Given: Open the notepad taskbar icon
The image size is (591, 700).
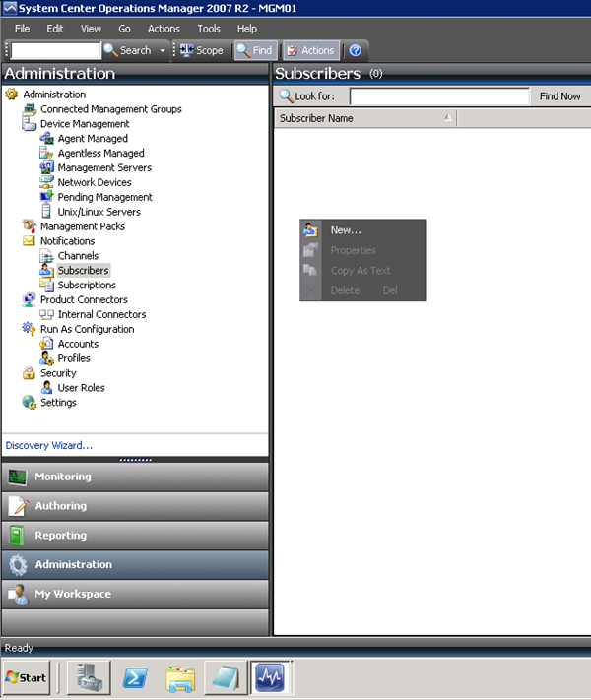Looking at the screenshot, I should pyautogui.click(x=226, y=678).
